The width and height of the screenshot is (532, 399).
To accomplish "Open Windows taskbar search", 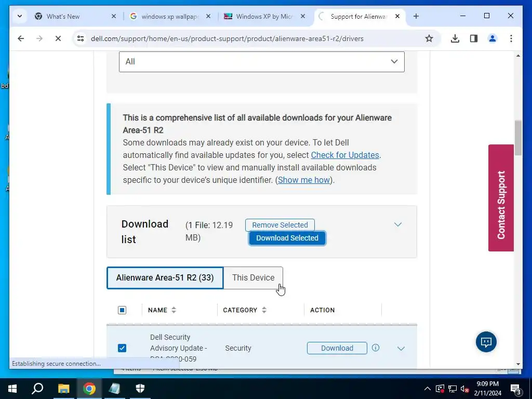I will tap(37, 389).
